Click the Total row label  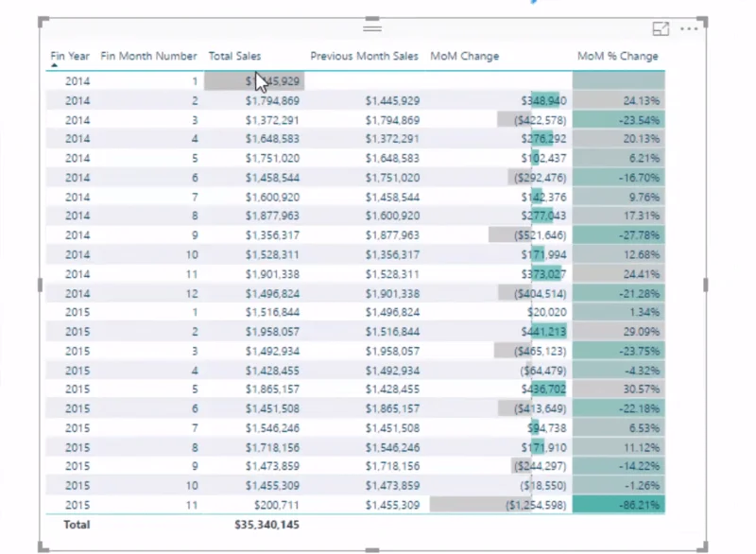point(77,525)
